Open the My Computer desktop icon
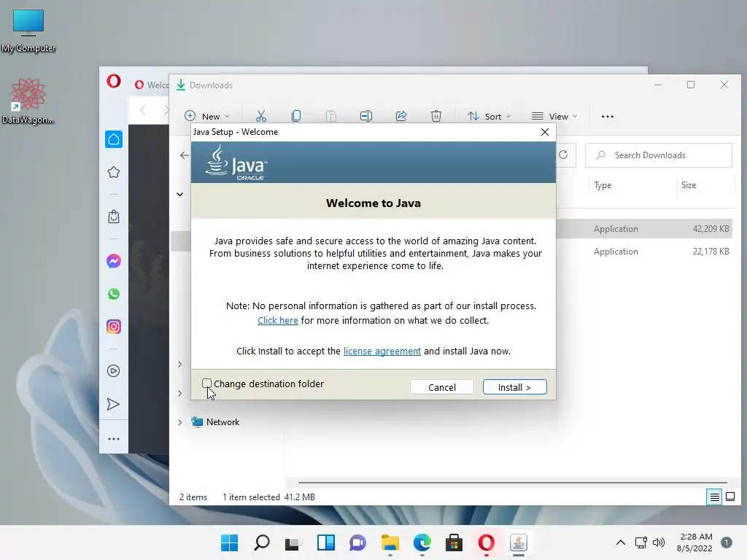Image resolution: width=747 pixels, height=560 pixels. click(x=28, y=31)
